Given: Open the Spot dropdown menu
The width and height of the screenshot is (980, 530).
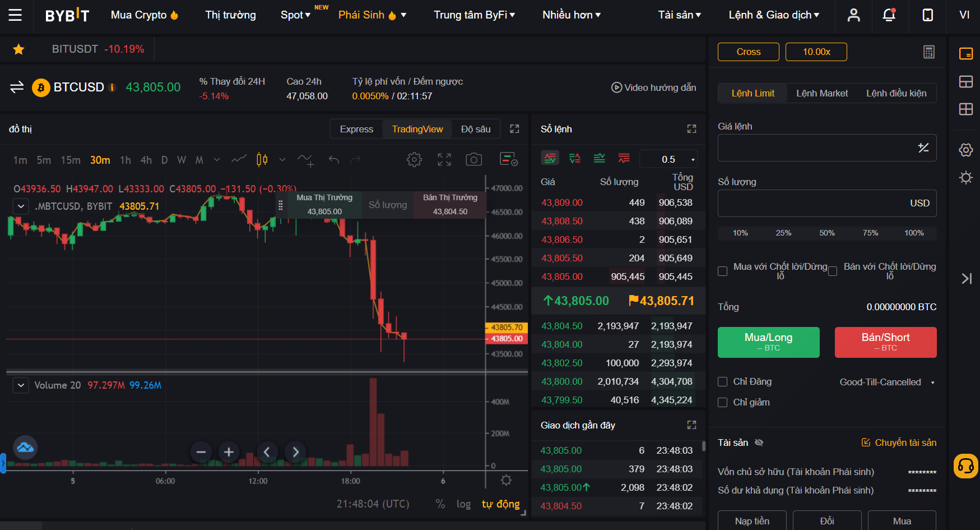Looking at the screenshot, I should tap(295, 15).
